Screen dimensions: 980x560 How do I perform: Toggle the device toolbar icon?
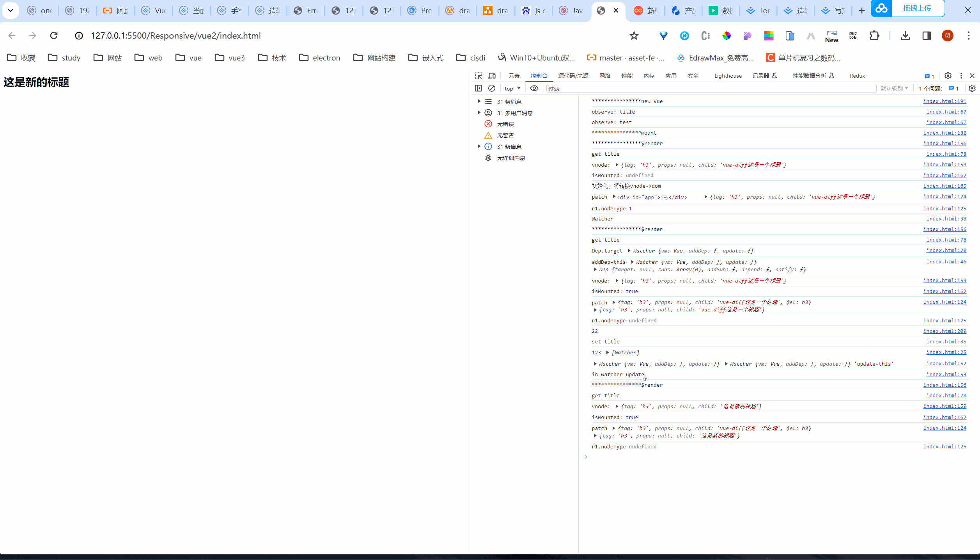(492, 76)
